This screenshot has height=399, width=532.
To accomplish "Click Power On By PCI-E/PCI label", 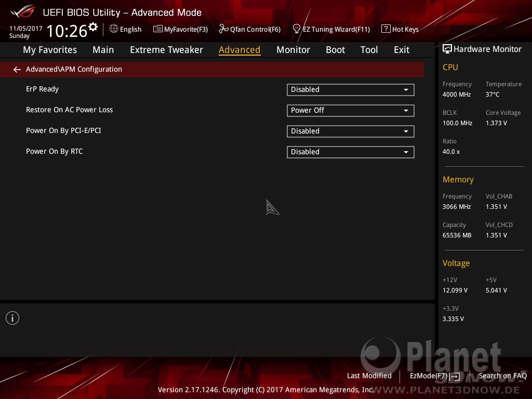I will pyautogui.click(x=63, y=130).
